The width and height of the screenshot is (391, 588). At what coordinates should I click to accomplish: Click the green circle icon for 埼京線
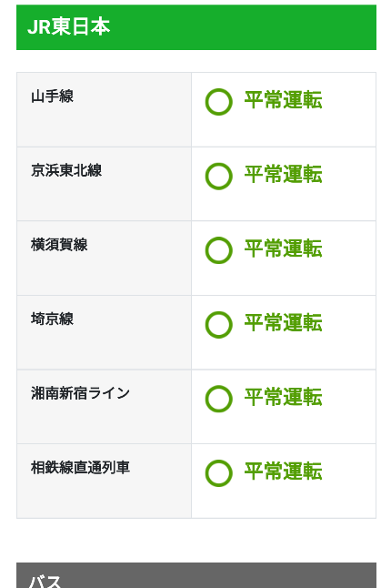click(219, 324)
